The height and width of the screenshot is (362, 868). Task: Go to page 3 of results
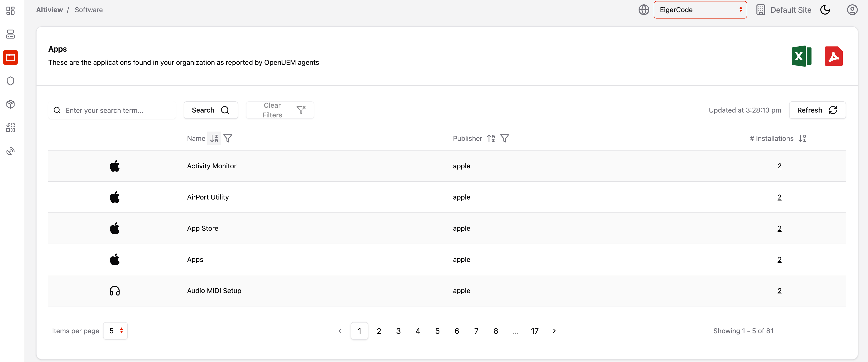pos(398,331)
